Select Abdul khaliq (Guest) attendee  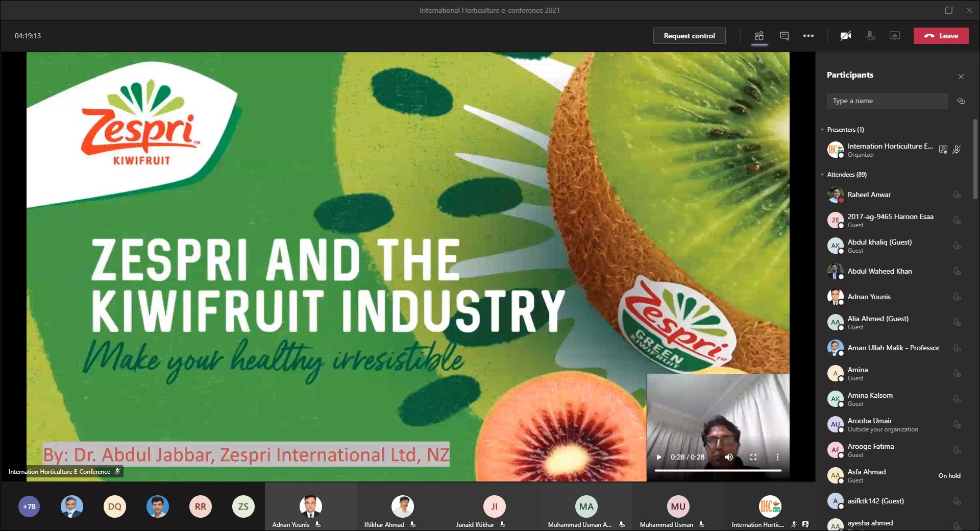point(894,246)
